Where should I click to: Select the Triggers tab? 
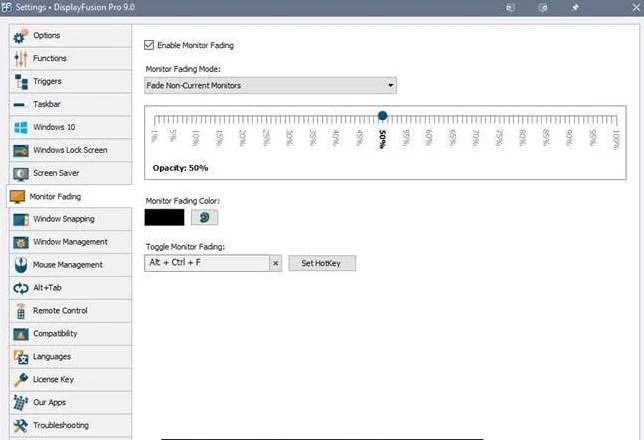click(x=70, y=82)
